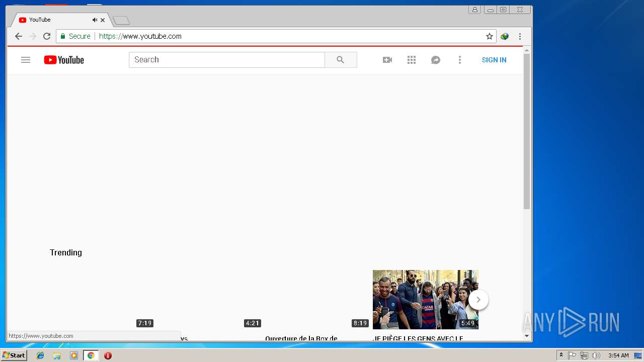This screenshot has width=644, height=362.
Task: Open YouTube settings three-dot menu
Action: coord(459,60)
